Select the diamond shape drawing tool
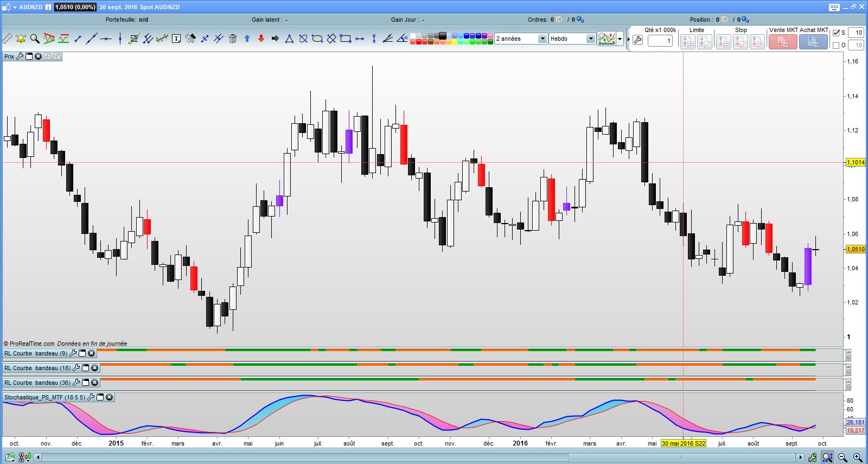Screen dimensions: 868x464 pos(331,39)
